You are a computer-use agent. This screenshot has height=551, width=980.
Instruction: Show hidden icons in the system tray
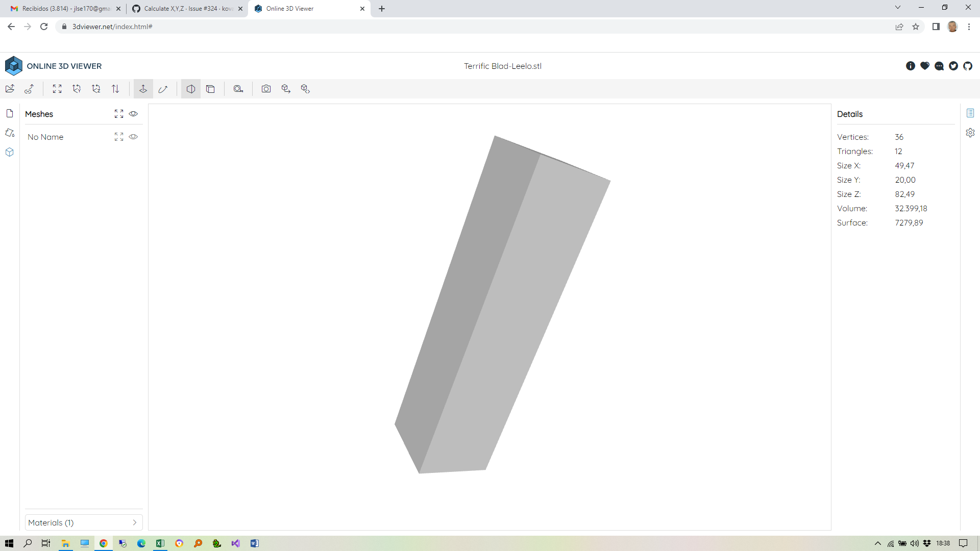coord(878,543)
